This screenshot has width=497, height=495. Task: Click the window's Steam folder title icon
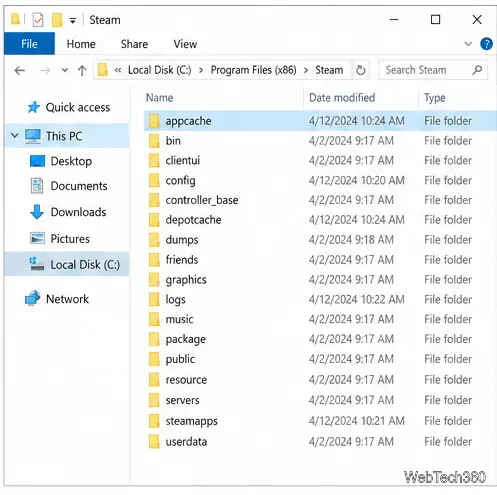point(15,19)
